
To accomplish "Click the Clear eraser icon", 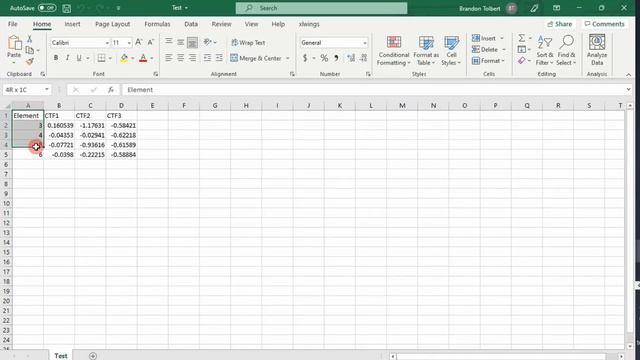I will click(522, 61).
